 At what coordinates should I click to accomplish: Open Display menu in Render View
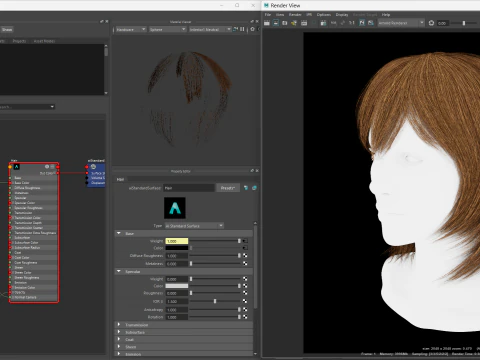(x=342, y=15)
